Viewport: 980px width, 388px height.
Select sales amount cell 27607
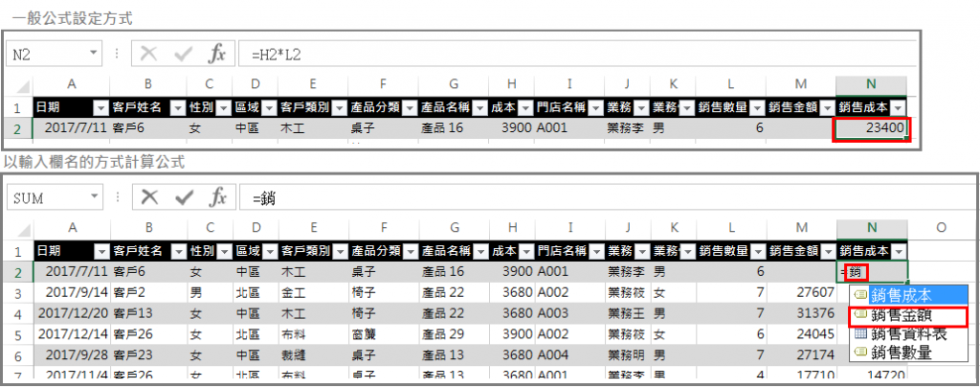point(801,292)
